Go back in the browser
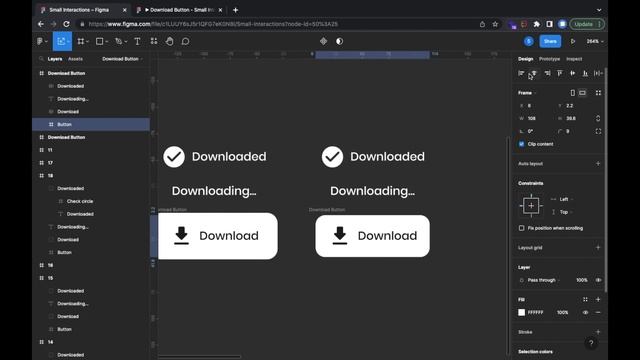640x360 pixels. 41,24
